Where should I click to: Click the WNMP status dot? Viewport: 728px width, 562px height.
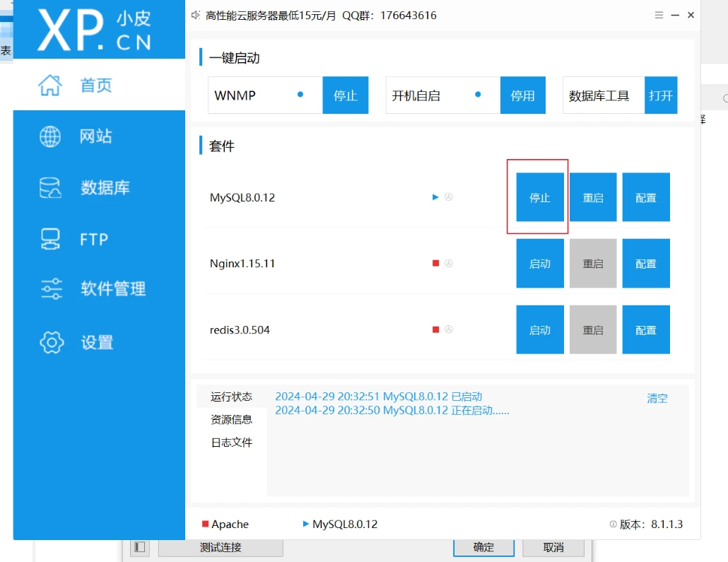300,94
